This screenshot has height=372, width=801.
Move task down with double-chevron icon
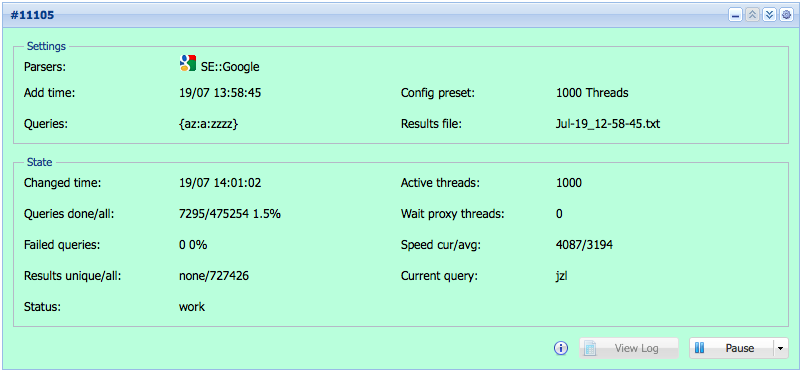click(x=769, y=15)
